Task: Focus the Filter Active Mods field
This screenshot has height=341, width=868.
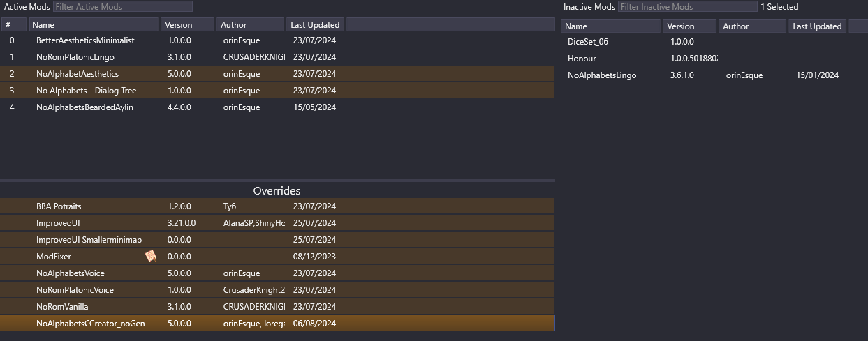Action: tap(123, 7)
